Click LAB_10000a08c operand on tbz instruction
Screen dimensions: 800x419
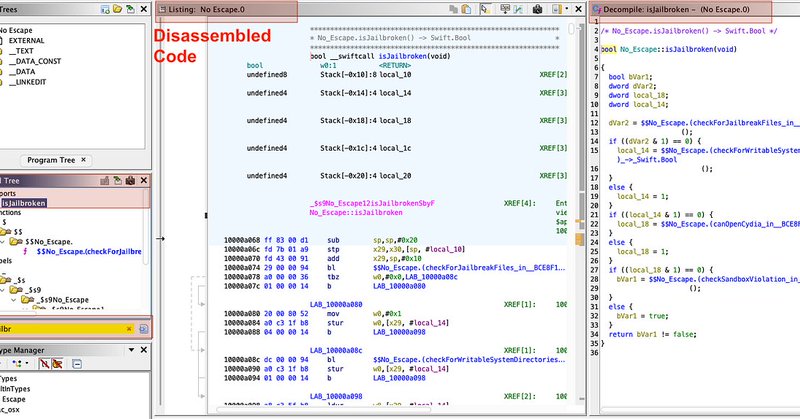(x=430, y=277)
